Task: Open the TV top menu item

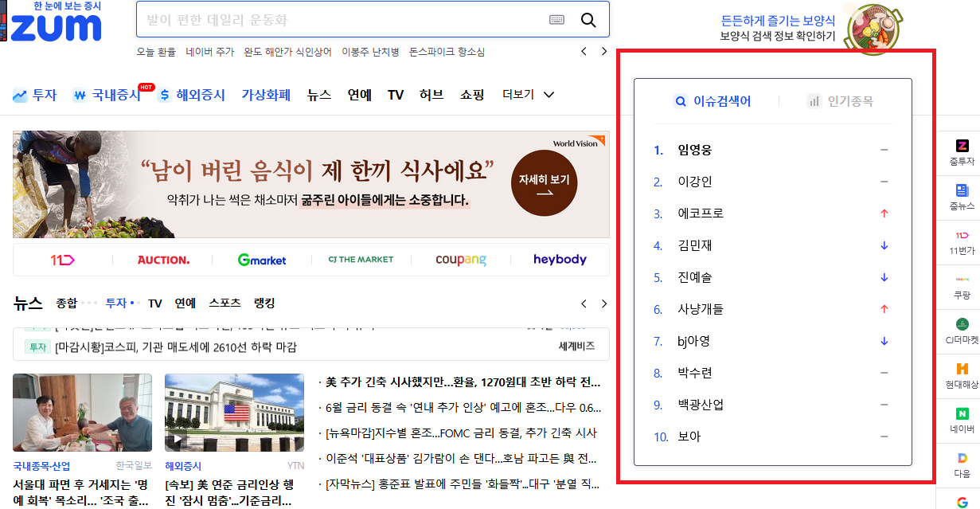Action: (396, 95)
